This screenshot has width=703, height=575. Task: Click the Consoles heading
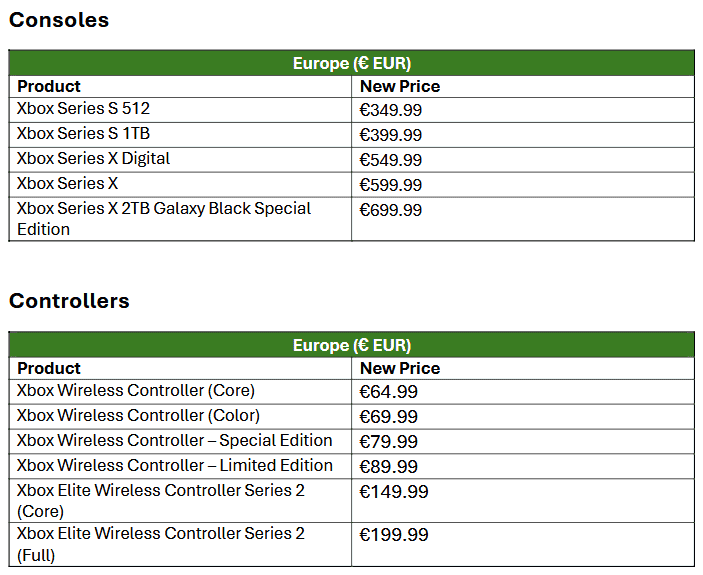pos(59,20)
